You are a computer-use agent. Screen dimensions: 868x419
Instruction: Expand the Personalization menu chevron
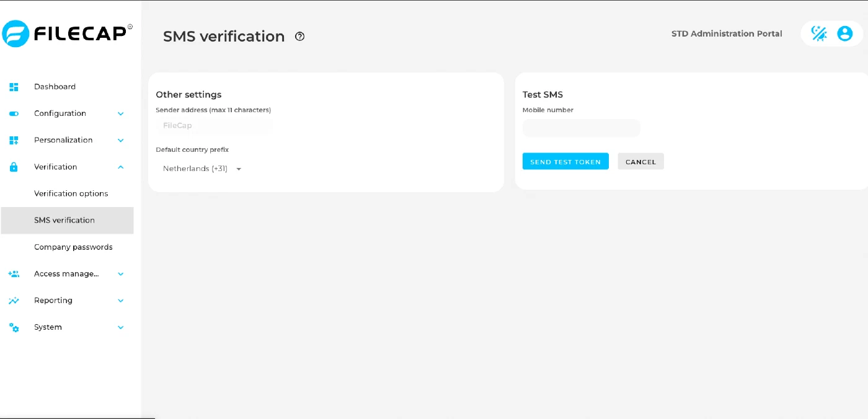[x=121, y=140]
